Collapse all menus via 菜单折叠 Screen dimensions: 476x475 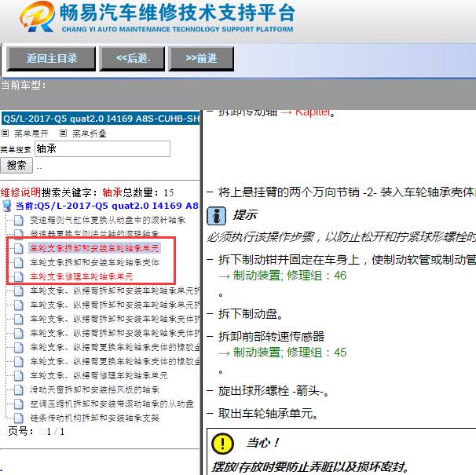click(89, 133)
